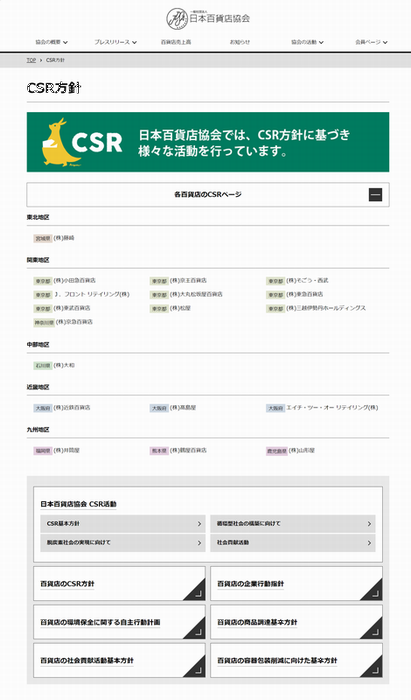
Task: Open (株)鶴屋百貨店 link
Action: pyautogui.click(x=188, y=450)
